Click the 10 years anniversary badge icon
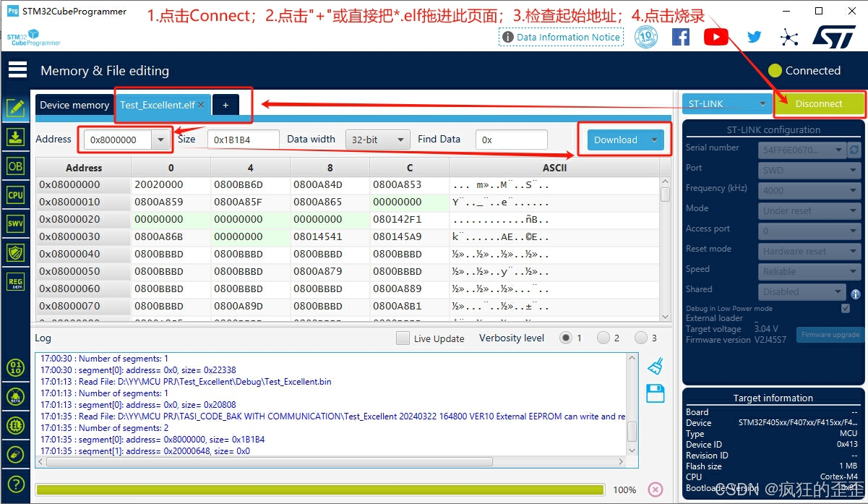 [646, 37]
